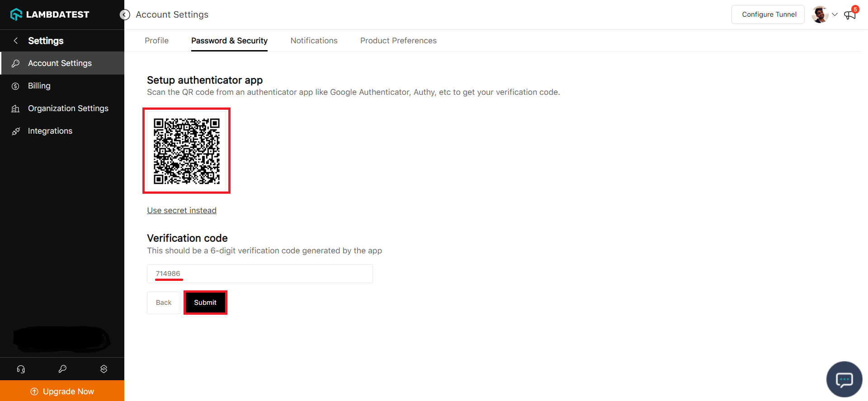Viewport: 868px width, 401px height.
Task: Open Integrations in the sidebar
Action: click(50, 131)
